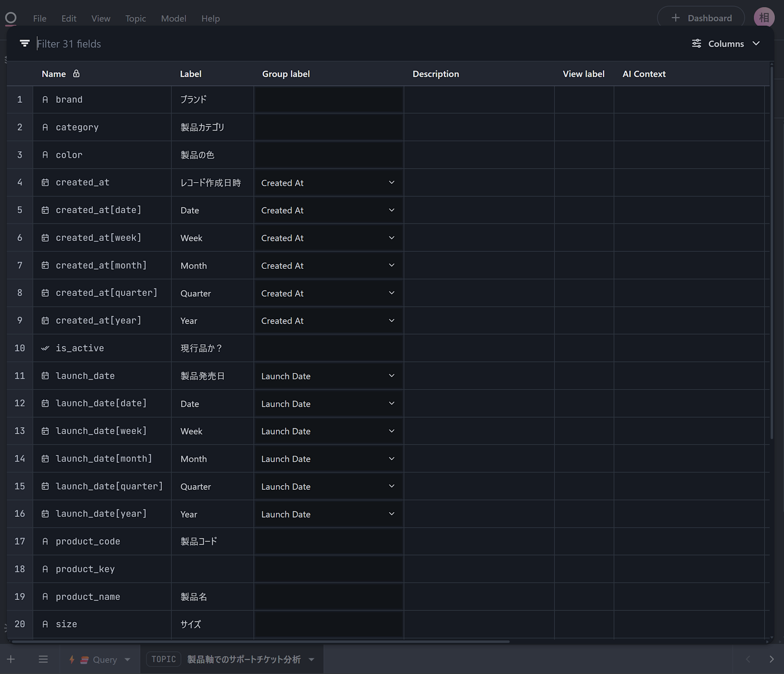Open the Topic menu
The width and height of the screenshot is (784, 674).
tap(135, 18)
